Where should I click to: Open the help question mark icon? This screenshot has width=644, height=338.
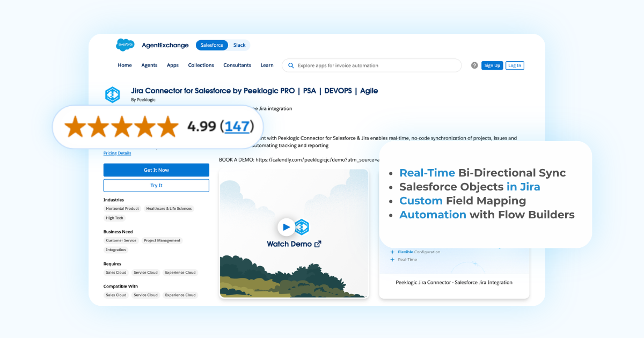click(x=474, y=65)
